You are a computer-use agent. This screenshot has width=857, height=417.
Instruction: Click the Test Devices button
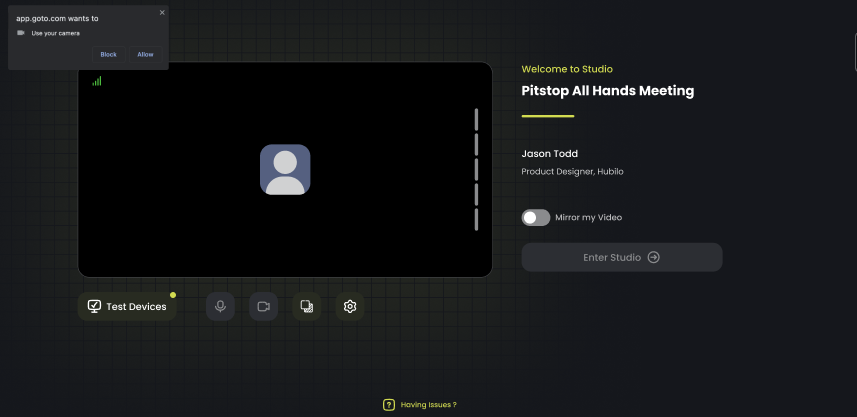click(127, 307)
